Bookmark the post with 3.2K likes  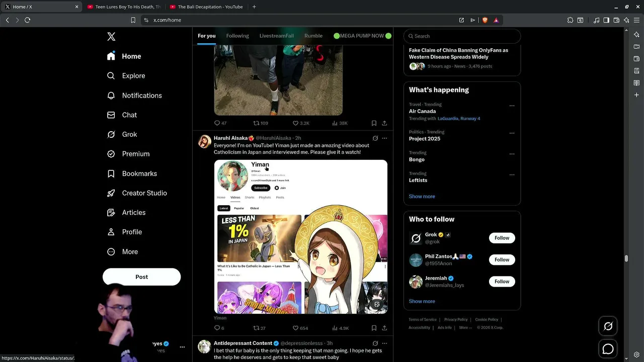pyautogui.click(x=374, y=123)
